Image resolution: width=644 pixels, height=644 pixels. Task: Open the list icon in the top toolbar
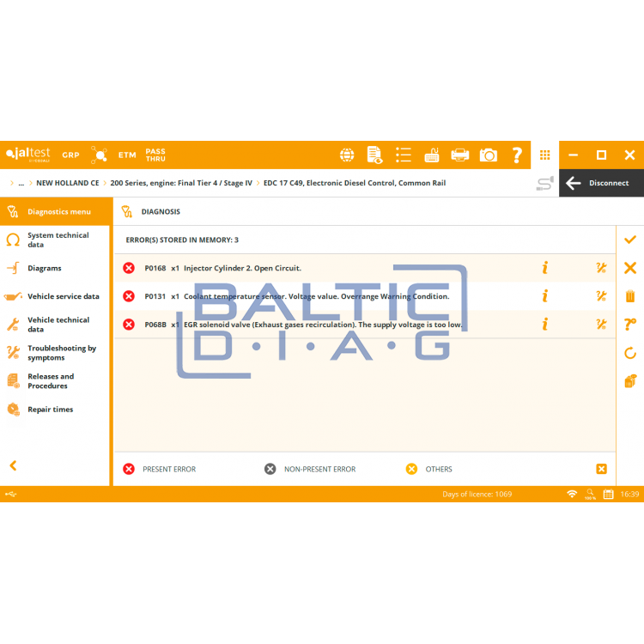pyautogui.click(x=404, y=155)
